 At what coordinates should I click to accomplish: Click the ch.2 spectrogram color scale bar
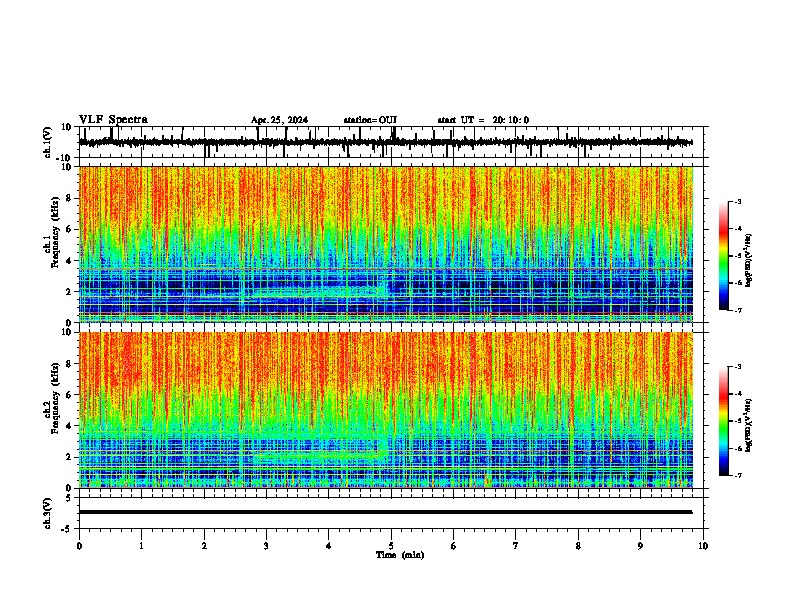tap(724, 421)
